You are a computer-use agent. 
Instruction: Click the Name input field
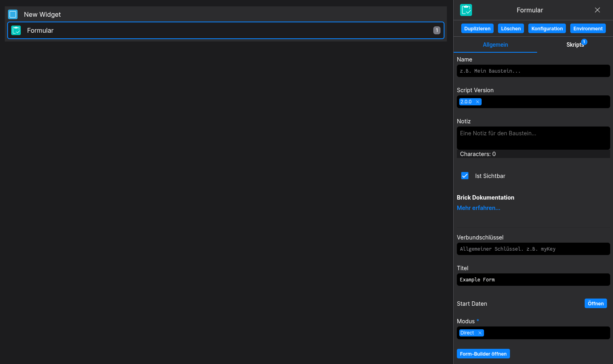[x=533, y=71]
